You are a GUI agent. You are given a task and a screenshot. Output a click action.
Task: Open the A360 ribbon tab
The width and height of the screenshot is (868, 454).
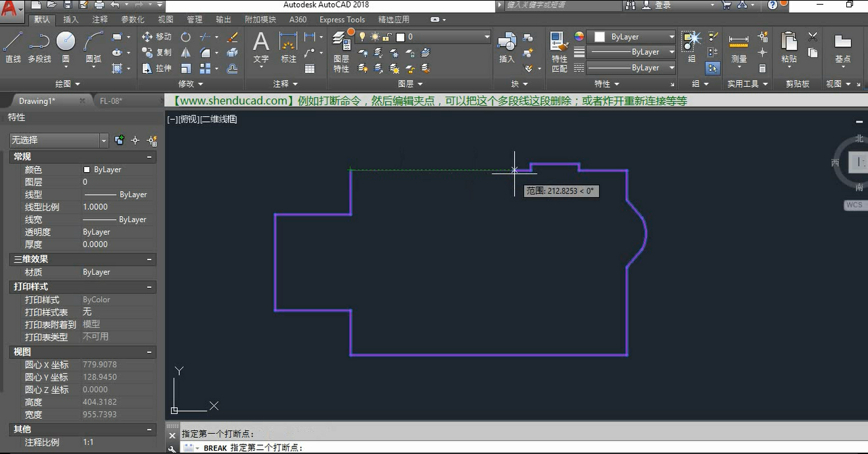tap(298, 20)
